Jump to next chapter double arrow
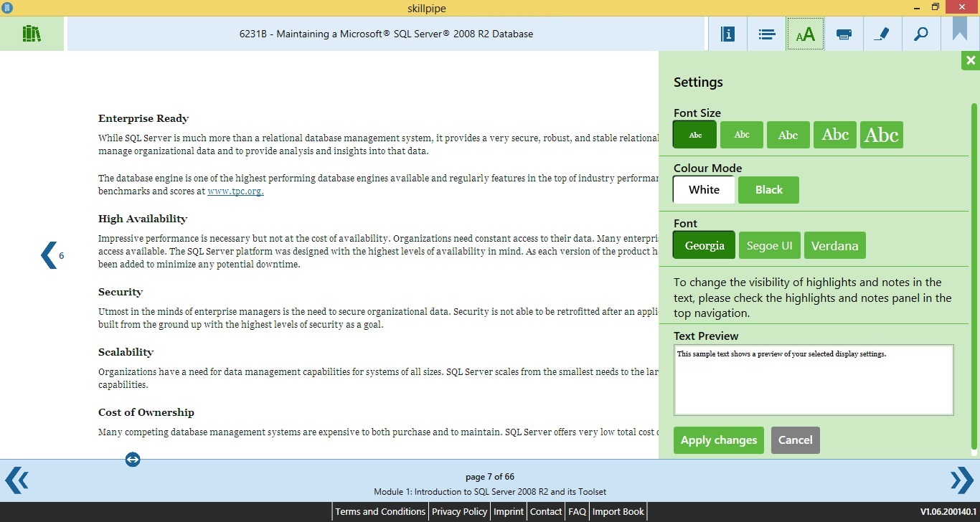This screenshot has width=980, height=522. 962,480
